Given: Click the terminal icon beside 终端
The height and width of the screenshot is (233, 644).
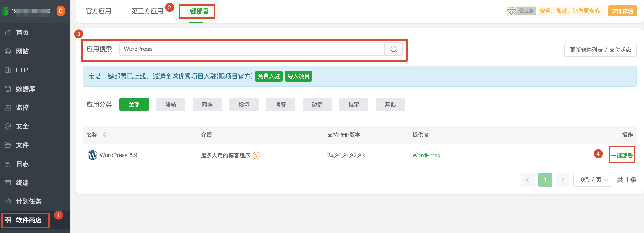Looking at the screenshot, I should (8, 182).
